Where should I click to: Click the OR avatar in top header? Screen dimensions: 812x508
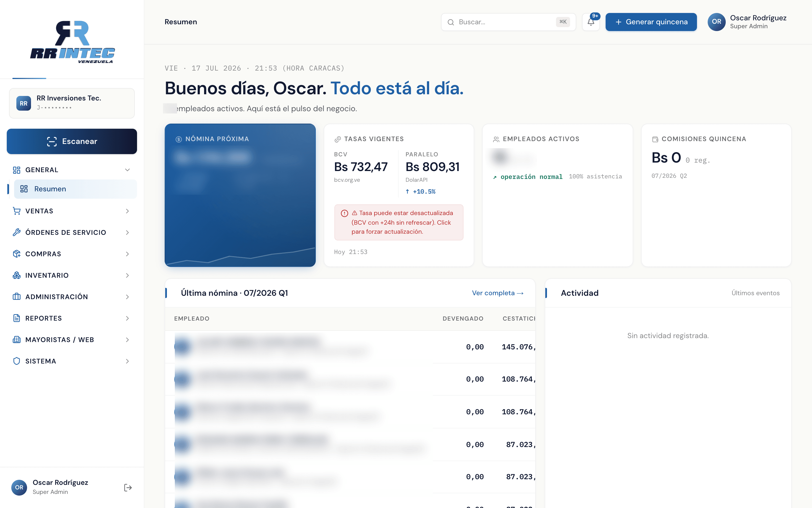pos(716,22)
